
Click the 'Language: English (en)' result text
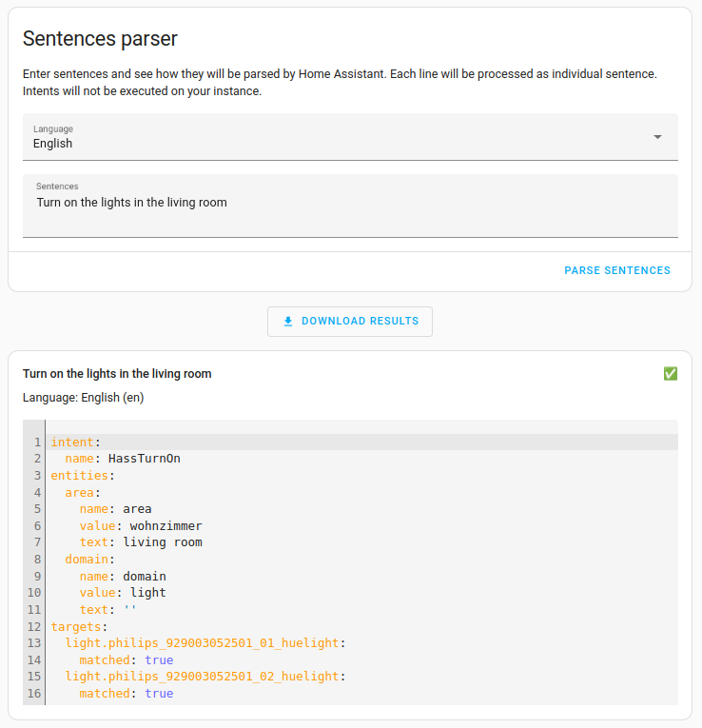pyautogui.click(x=83, y=397)
